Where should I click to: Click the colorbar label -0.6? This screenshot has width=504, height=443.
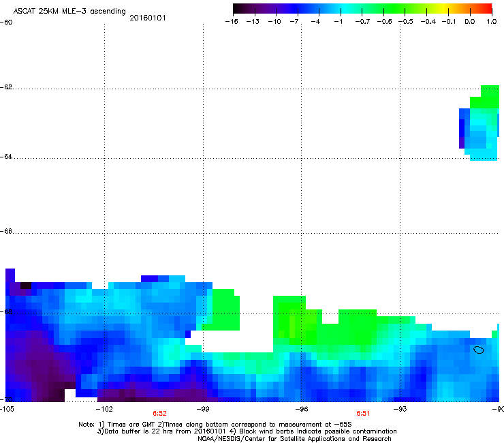pos(384,22)
